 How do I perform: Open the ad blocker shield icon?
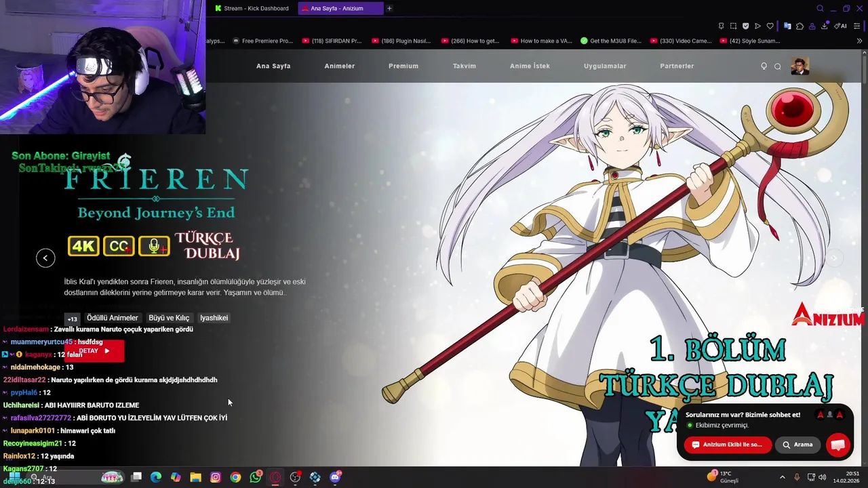(746, 26)
